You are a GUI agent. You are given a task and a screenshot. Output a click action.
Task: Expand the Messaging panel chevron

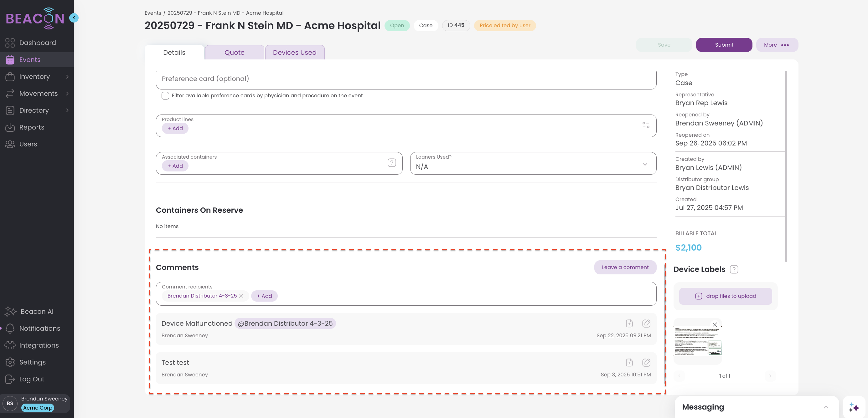click(x=826, y=407)
